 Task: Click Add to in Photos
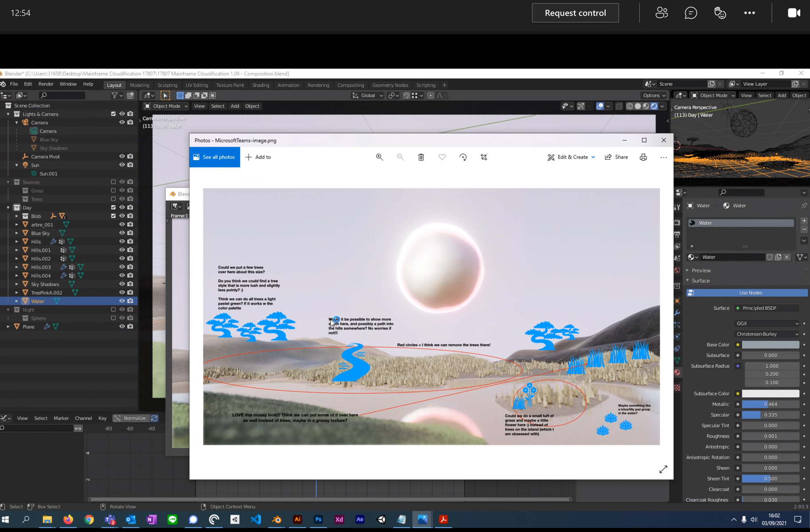click(258, 157)
